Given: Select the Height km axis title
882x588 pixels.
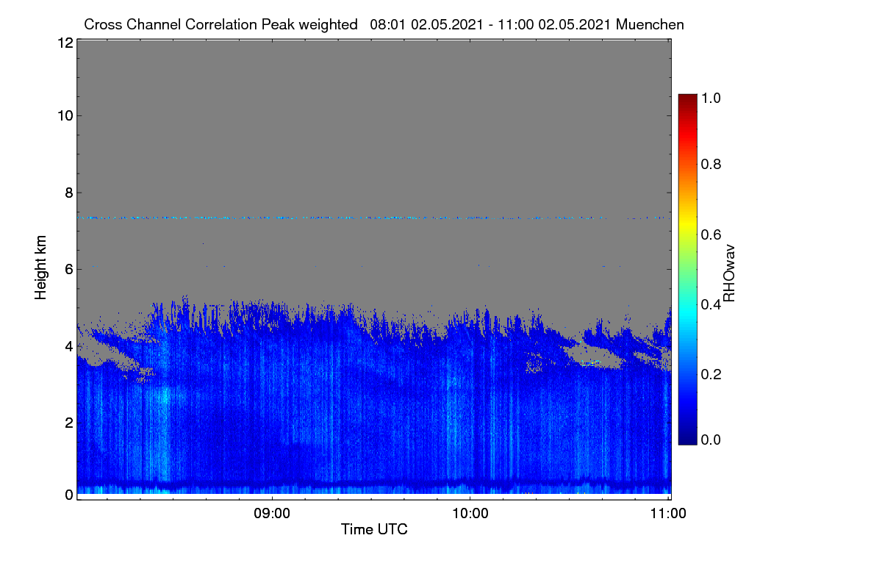Looking at the screenshot, I should pyautogui.click(x=41, y=268).
